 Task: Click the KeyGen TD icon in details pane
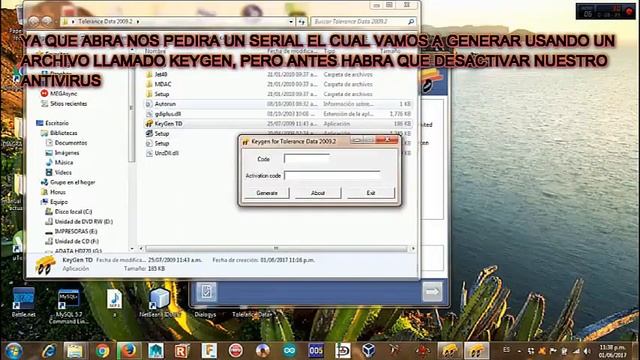coord(45,264)
